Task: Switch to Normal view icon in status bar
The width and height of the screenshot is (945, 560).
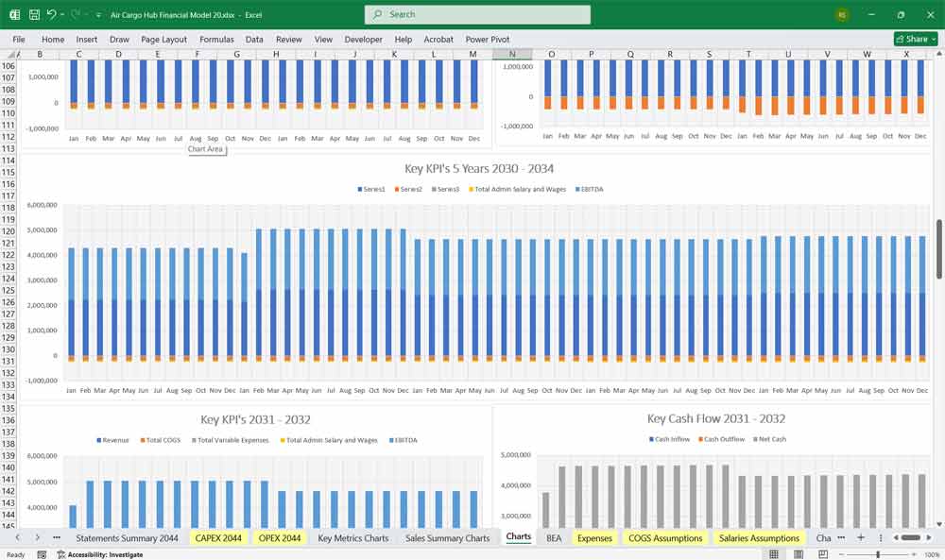Action: 774,554
